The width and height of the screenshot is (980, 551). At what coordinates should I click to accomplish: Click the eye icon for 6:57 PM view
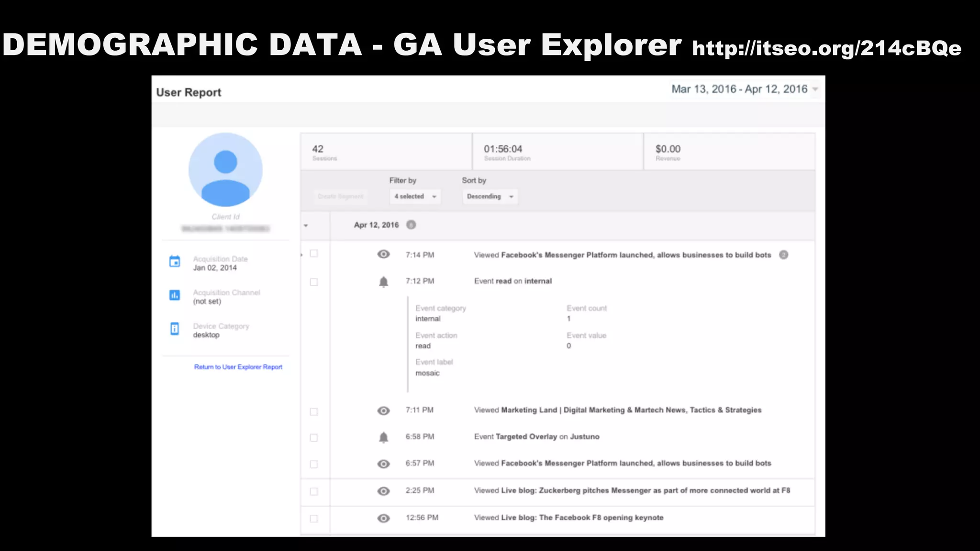click(x=384, y=463)
